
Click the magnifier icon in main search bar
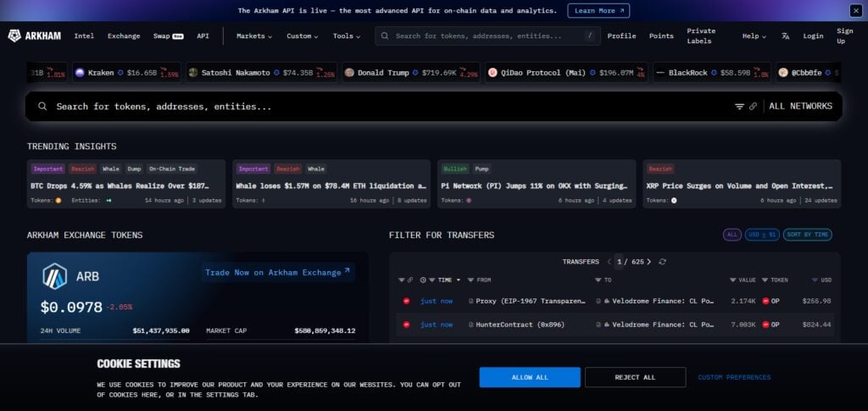(x=42, y=106)
